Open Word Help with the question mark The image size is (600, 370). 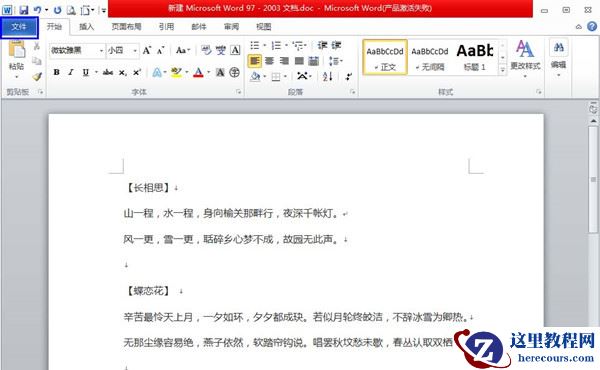click(592, 26)
